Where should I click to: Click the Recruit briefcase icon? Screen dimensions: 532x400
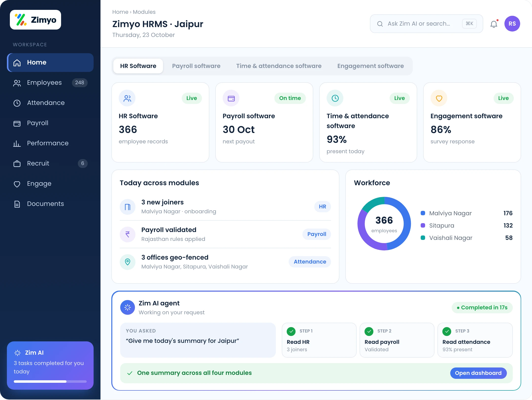[x=17, y=164]
